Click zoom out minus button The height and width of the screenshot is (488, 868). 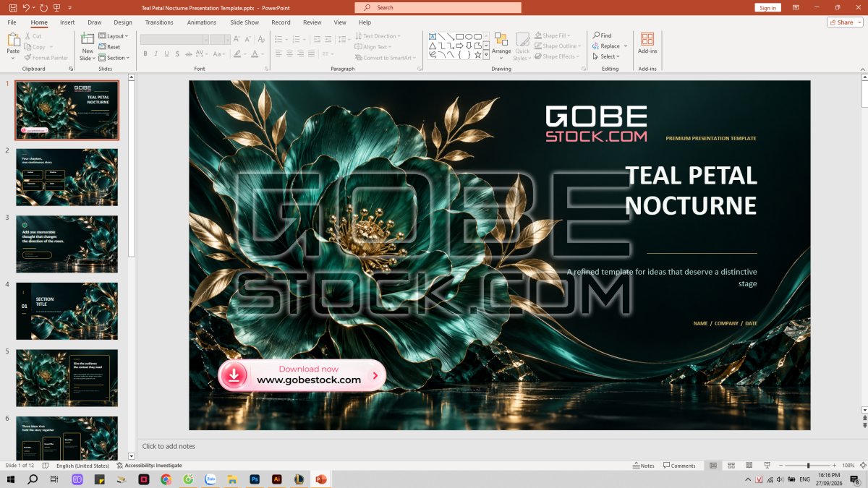pyautogui.click(x=781, y=466)
